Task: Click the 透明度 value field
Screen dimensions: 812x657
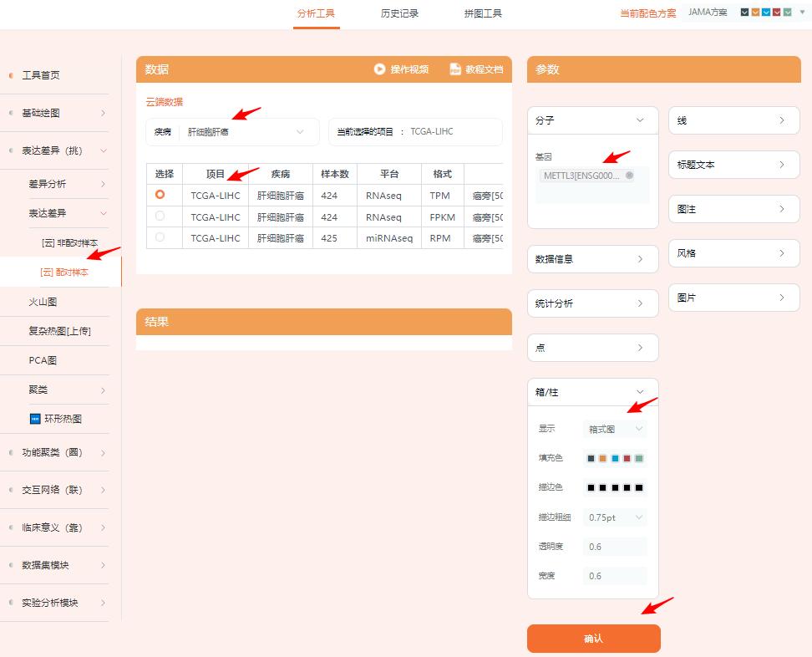Action: tap(615, 547)
